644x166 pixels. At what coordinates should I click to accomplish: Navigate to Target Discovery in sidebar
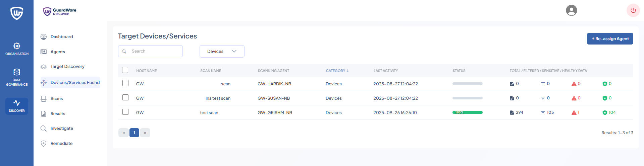coord(67,67)
